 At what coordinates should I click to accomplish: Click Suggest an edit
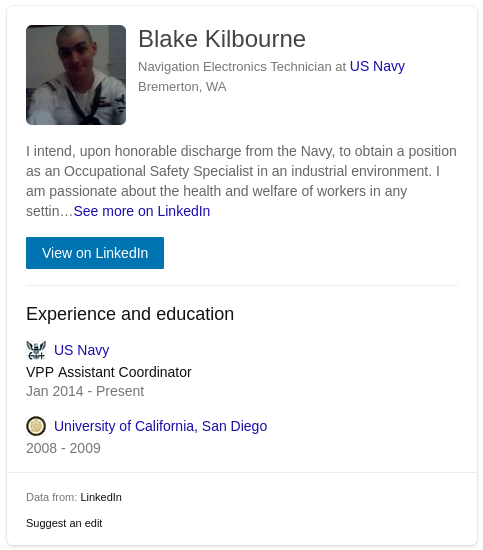tap(64, 523)
